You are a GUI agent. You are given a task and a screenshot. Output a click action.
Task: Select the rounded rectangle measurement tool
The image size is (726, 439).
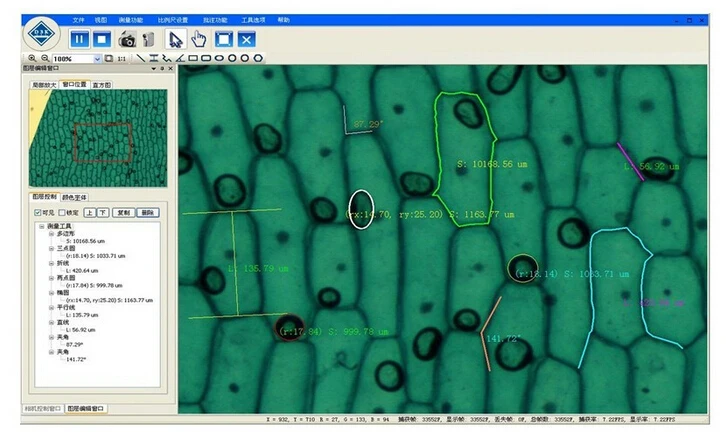(206, 58)
